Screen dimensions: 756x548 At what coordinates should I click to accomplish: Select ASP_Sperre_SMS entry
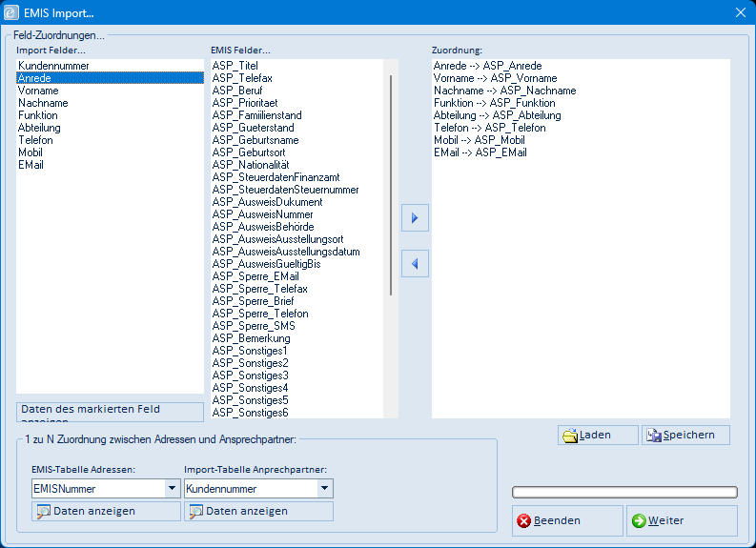297,326
